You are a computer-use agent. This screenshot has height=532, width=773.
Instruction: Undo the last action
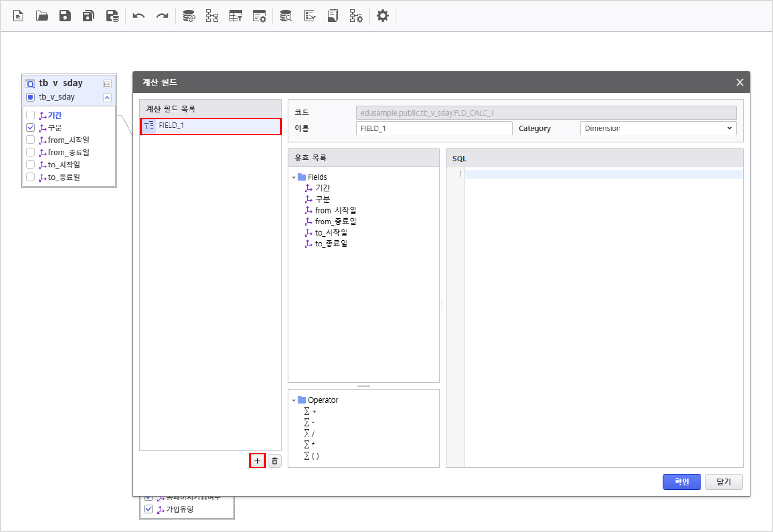pos(138,16)
